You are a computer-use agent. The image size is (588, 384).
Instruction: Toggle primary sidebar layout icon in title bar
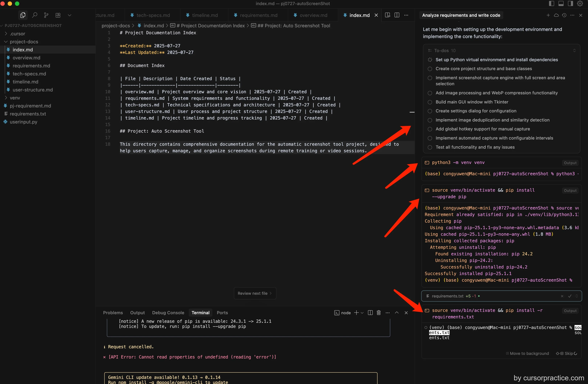551,3
